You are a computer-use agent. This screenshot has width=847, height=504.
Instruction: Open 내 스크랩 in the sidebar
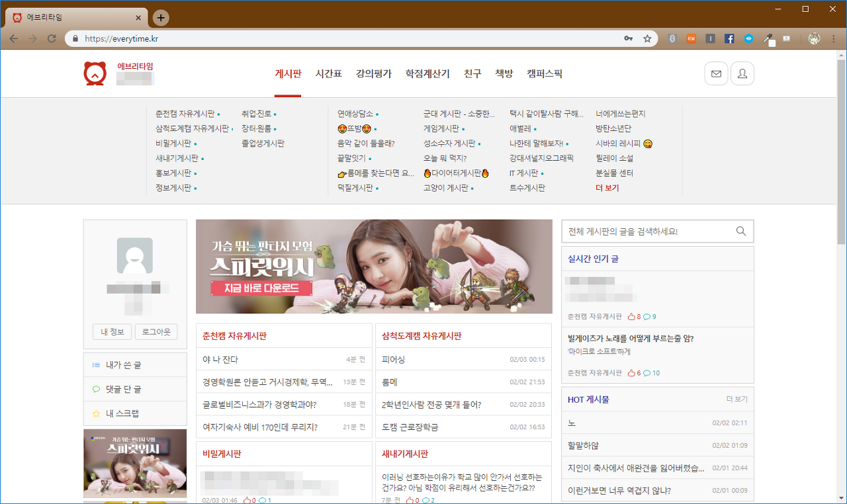[x=135, y=413]
